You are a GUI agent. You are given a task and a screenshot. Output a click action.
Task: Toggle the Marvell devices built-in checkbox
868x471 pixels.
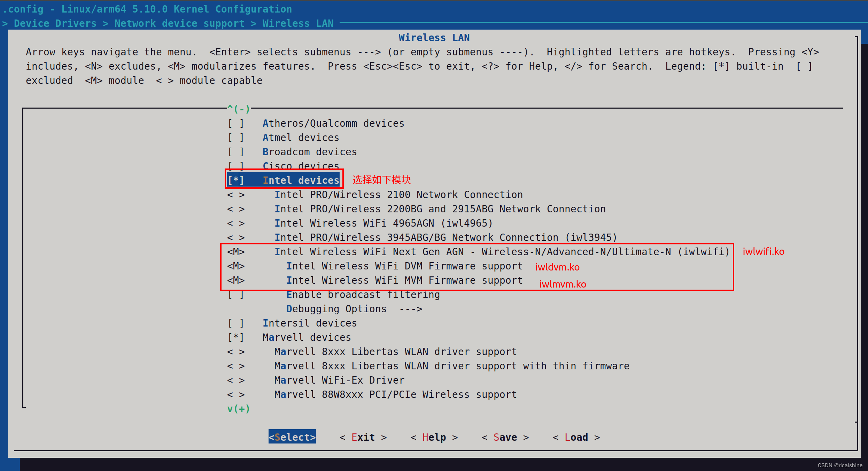point(236,338)
